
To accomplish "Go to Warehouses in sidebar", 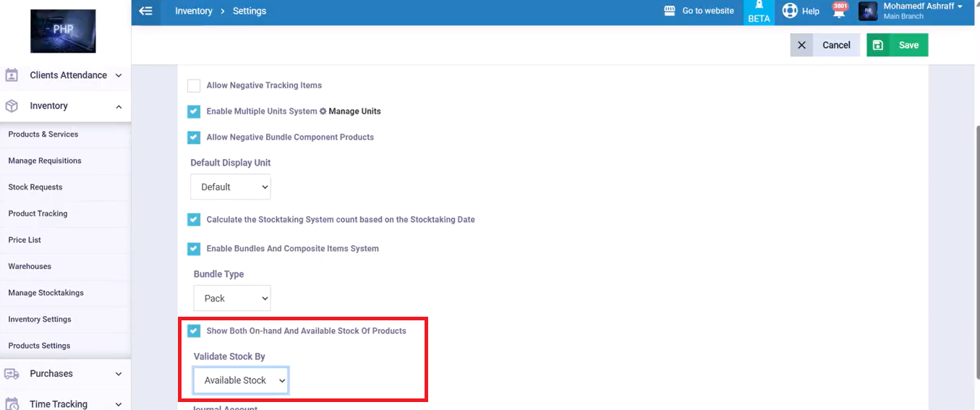I will (30, 266).
